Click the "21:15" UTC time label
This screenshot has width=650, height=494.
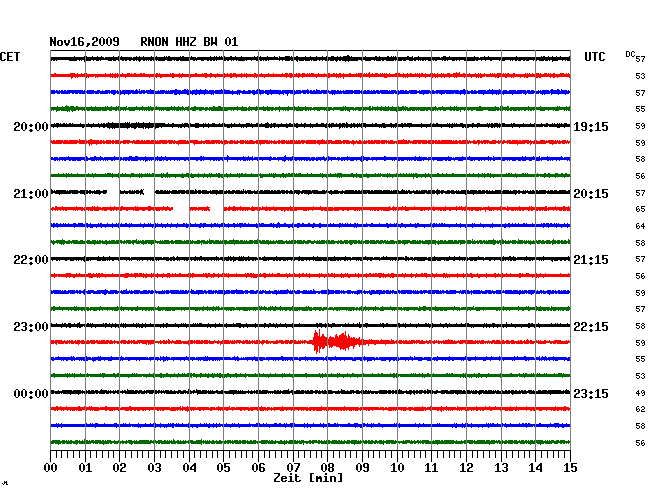pyautogui.click(x=591, y=260)
